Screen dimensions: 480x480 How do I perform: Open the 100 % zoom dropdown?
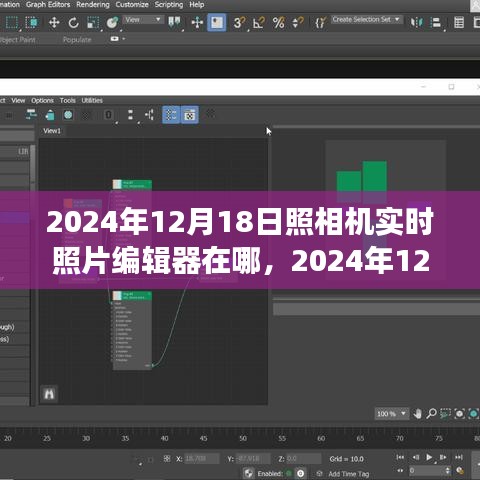click(391, 414)
